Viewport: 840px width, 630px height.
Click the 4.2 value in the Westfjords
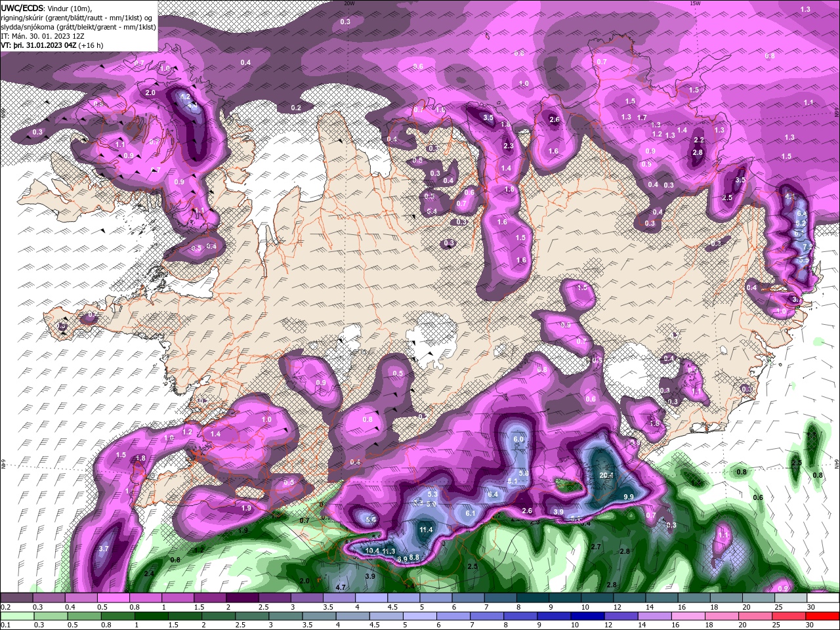click(185, 96)
